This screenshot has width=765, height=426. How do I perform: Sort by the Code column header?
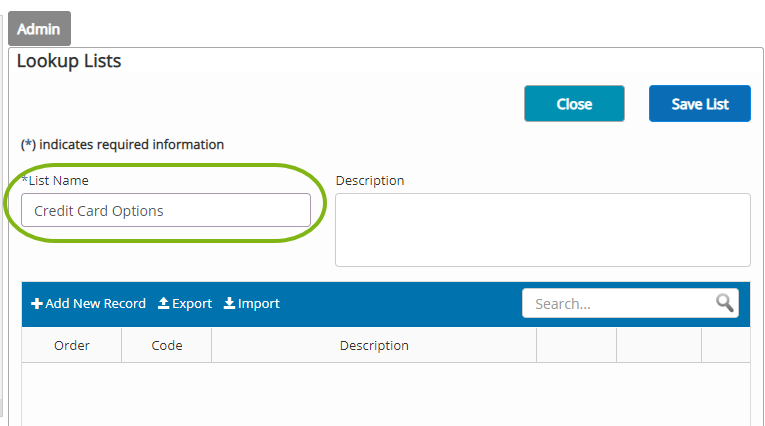[x=167, y=345]
